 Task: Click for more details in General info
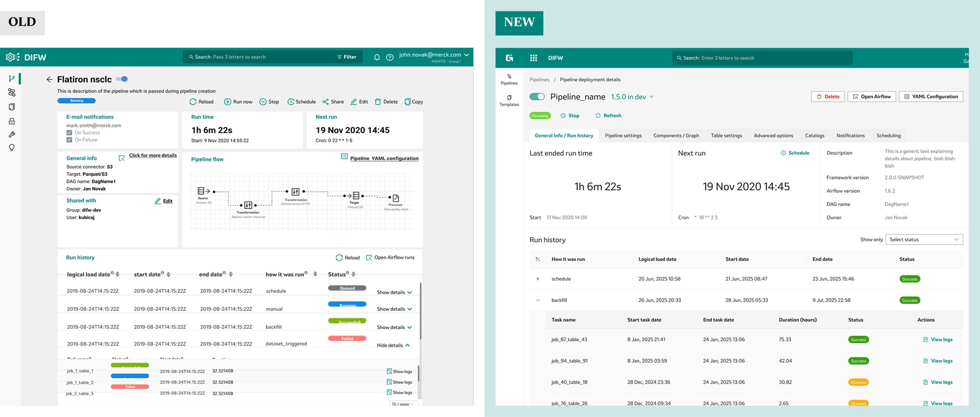(153, 156)
